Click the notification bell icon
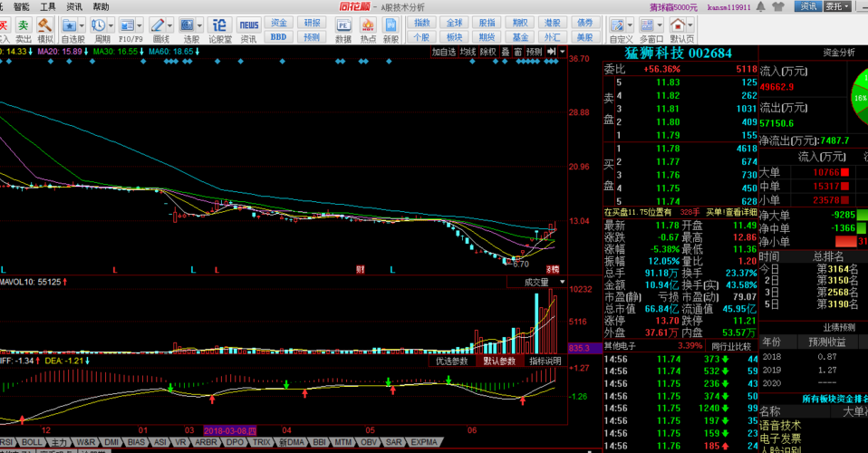The width and height of the screenshot is (868, 453). point(761,6)
